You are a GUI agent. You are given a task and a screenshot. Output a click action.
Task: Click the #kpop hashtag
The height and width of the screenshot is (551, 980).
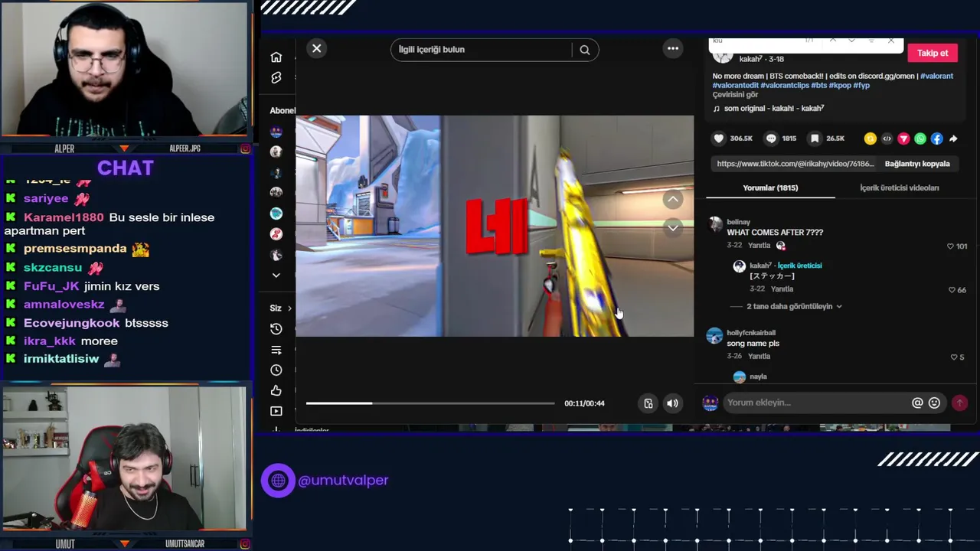click(840, 85)
